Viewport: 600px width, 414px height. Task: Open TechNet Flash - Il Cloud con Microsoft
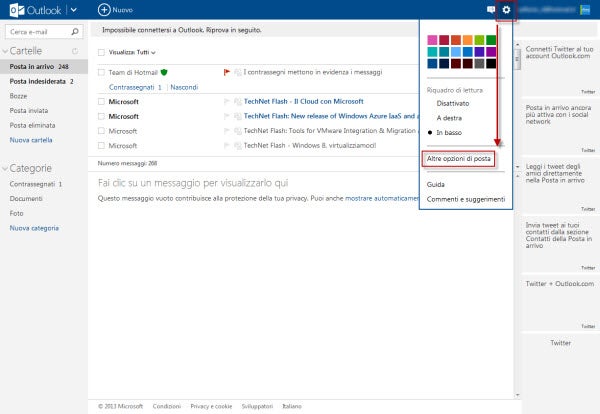click(x=303, y=101)
